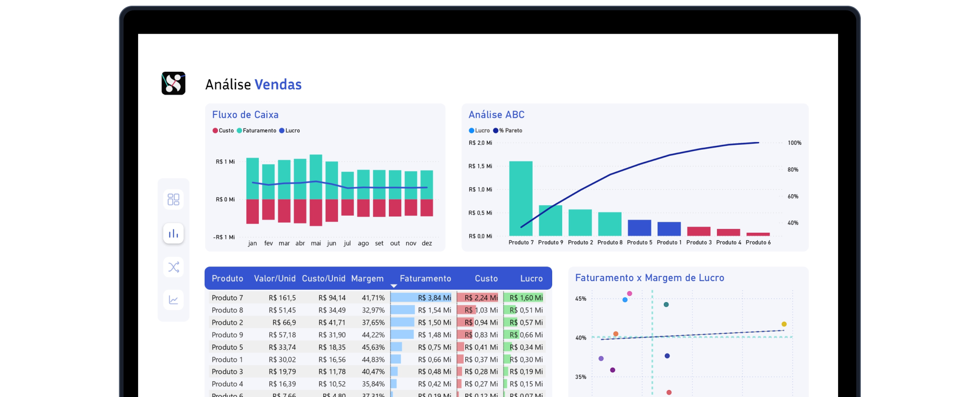Open the dashboard grid view icon
Screen dimensions: 980x397
click(173, 199)
